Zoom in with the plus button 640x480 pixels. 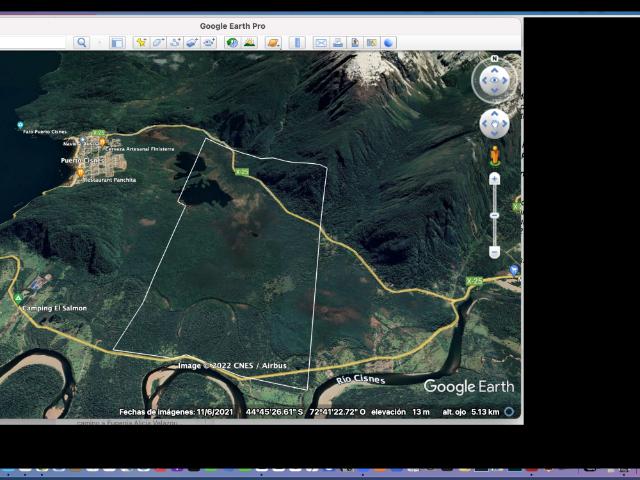494,178
